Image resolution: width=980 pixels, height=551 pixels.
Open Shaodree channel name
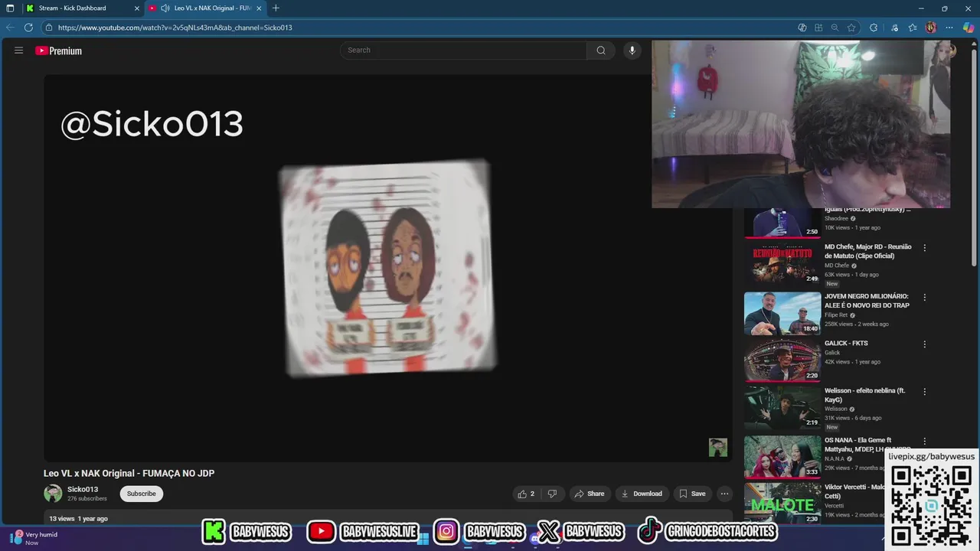836,219
